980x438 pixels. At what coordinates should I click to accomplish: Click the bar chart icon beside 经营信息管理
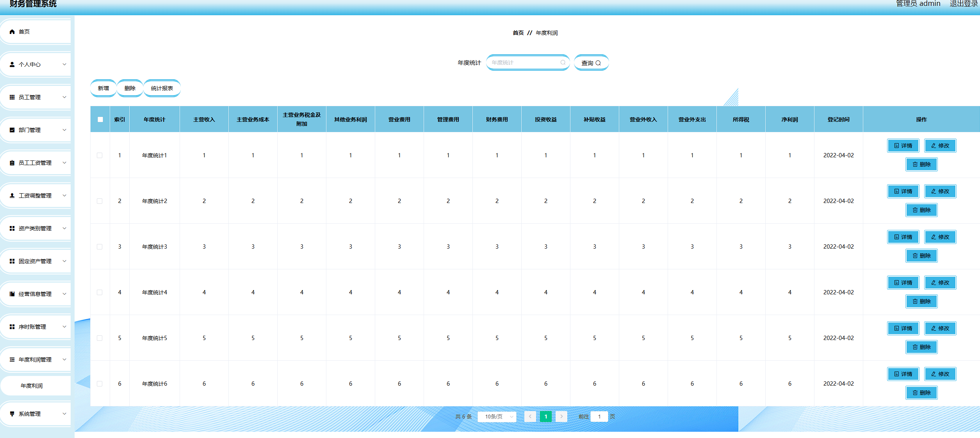point(12,294)
